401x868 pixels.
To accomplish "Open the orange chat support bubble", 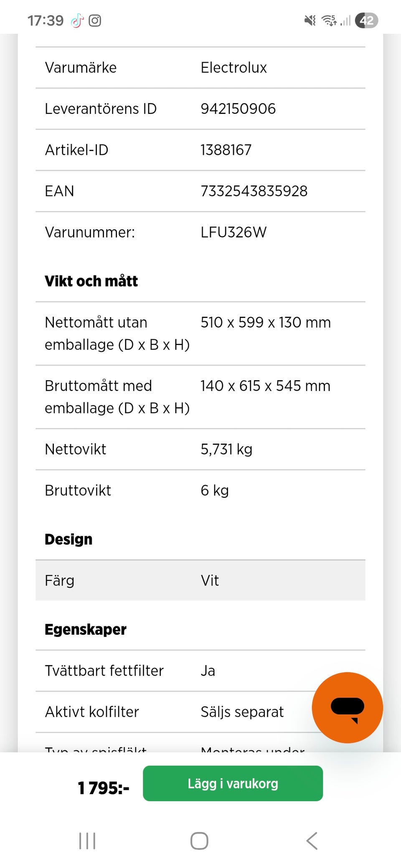I will point(347,707).
